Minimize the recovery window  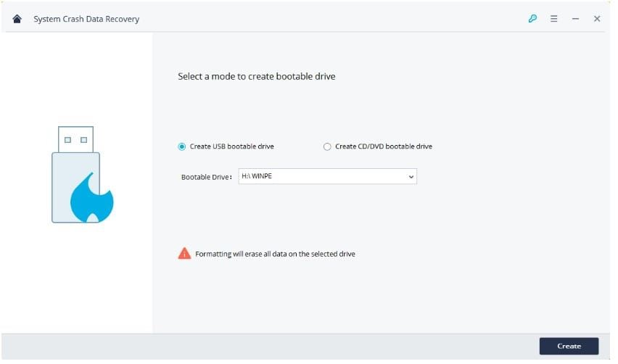[x=575, y=19]
